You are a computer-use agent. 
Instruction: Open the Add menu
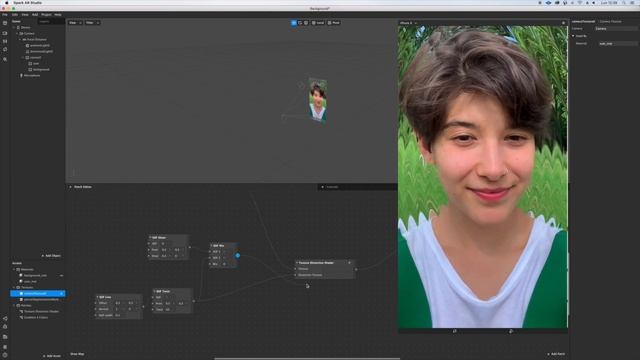(35, 15)
